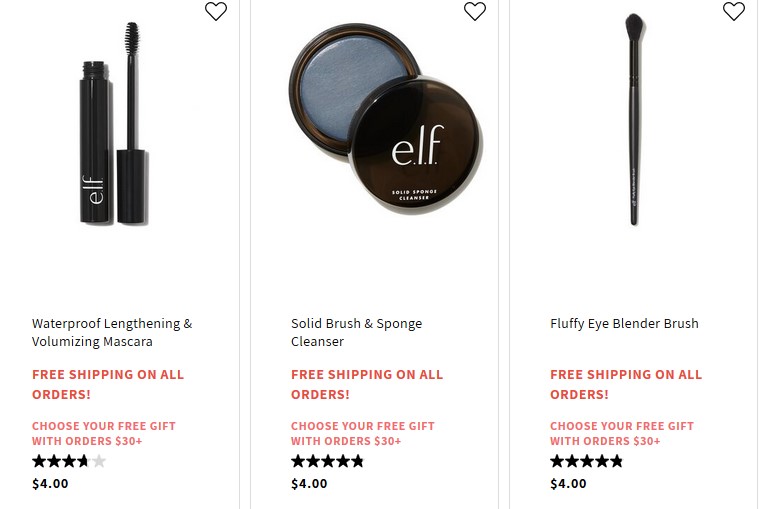This screenshot has height=509, width=762.
Task: Favorite the Waterproof Lengthening Mascara with heart
Action: [216, 11]
